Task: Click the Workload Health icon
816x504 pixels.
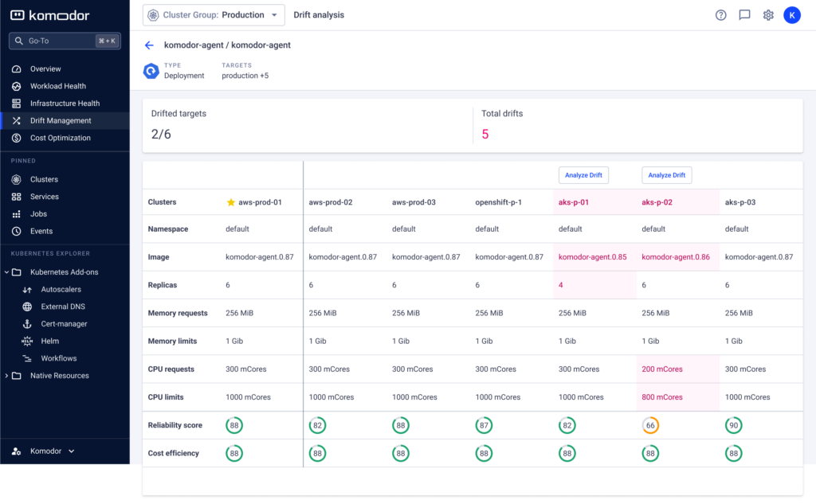Action: click(17, 86)
